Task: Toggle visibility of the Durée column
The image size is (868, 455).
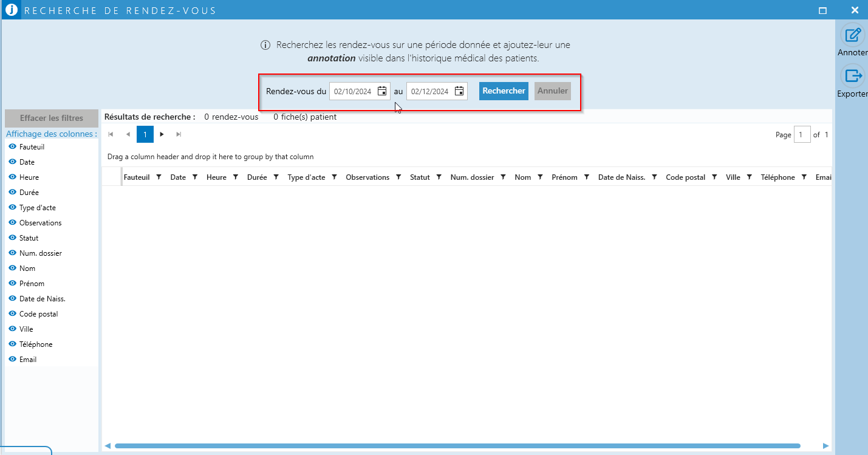Action: [x=13, y=192]
